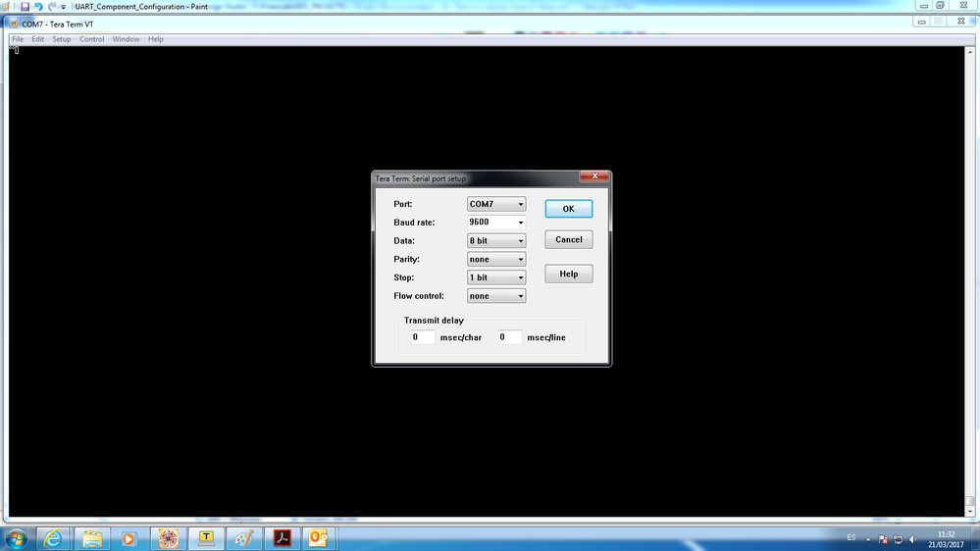Click the 'Baud rate:' label
The width and height of the screenshot is (980, 551).
(x=414, y=223)
